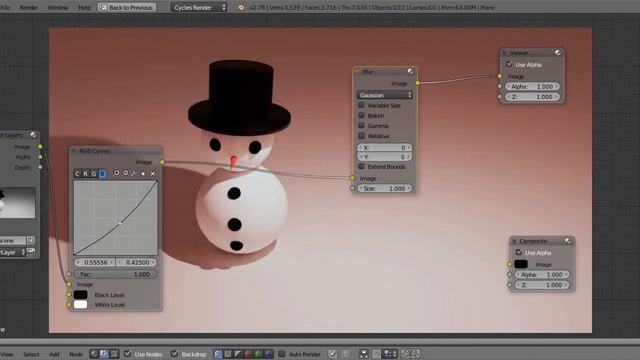
Task: Show blue backdrop channel
Action: pyautogui.click(x=268, y=354)
